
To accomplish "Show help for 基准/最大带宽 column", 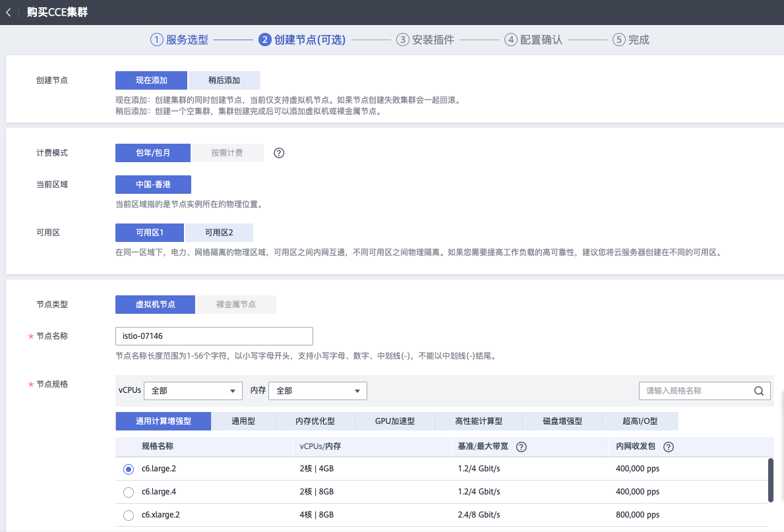I will point(521,447).
